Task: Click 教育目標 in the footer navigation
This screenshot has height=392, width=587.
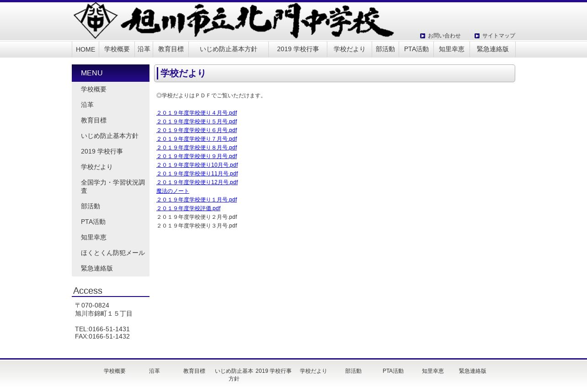Action: (x=194, y=371)
